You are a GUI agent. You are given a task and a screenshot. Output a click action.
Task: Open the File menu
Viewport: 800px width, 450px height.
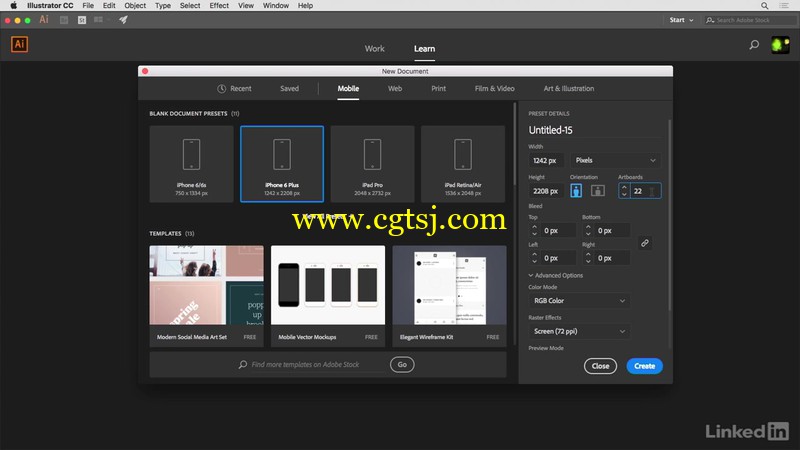(88, 6)
